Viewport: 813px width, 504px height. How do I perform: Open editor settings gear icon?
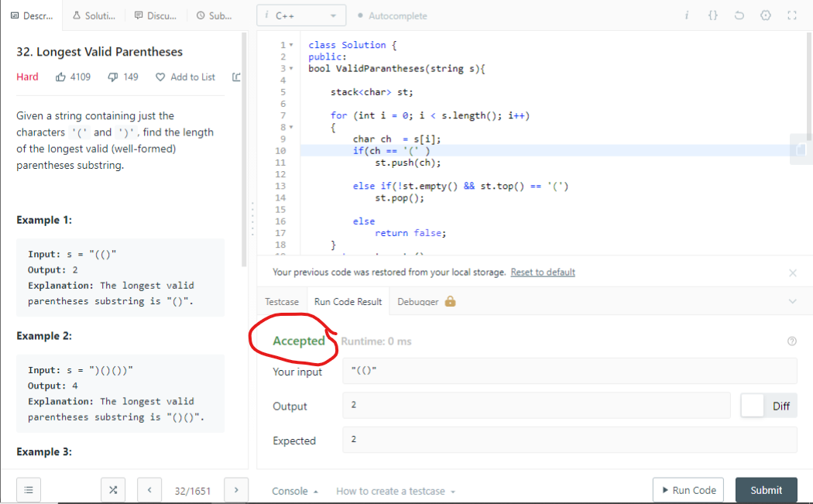[765, 15]
